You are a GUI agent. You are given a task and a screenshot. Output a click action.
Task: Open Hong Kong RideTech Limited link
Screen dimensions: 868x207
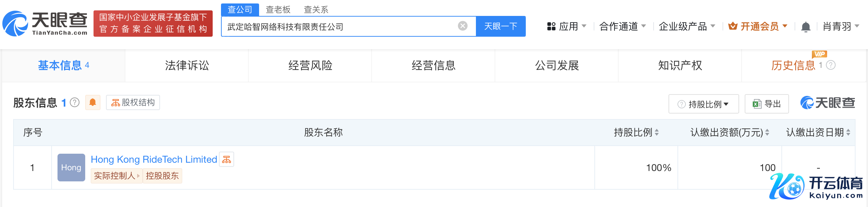pyautogui.click(x=154, y=159)
